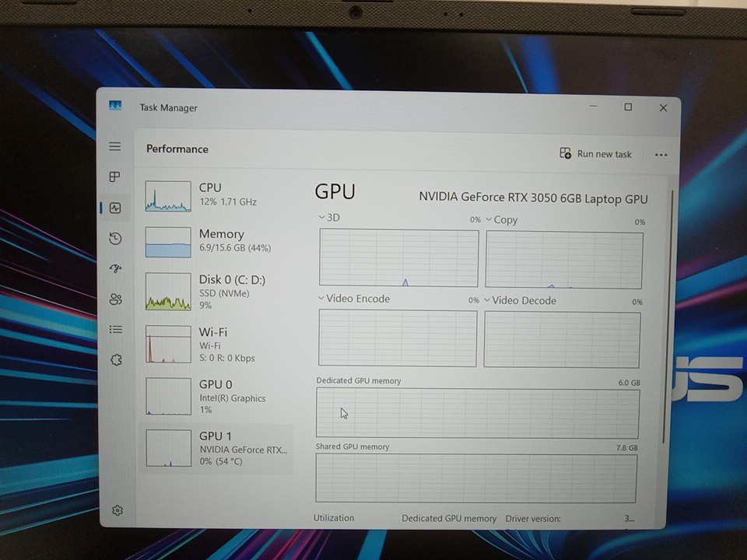Open the Details list page icon
Image resolution: width=747 pixels, height=560 pixels.
[115, 330]
